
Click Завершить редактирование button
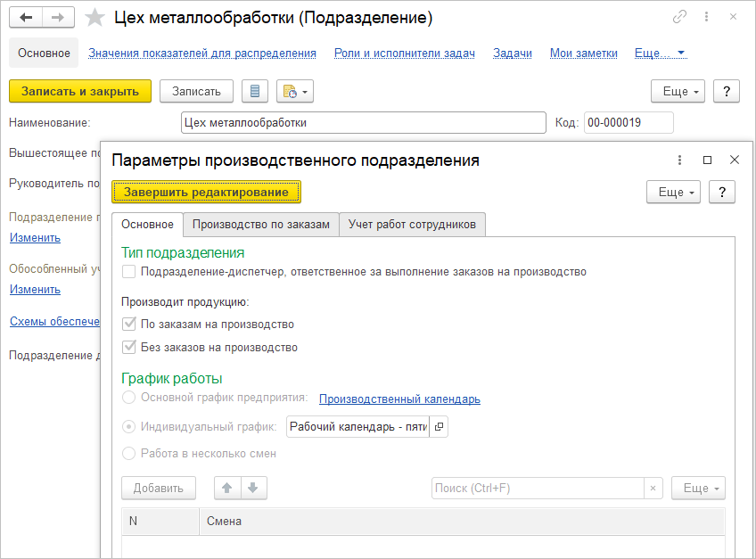[206, 192]
